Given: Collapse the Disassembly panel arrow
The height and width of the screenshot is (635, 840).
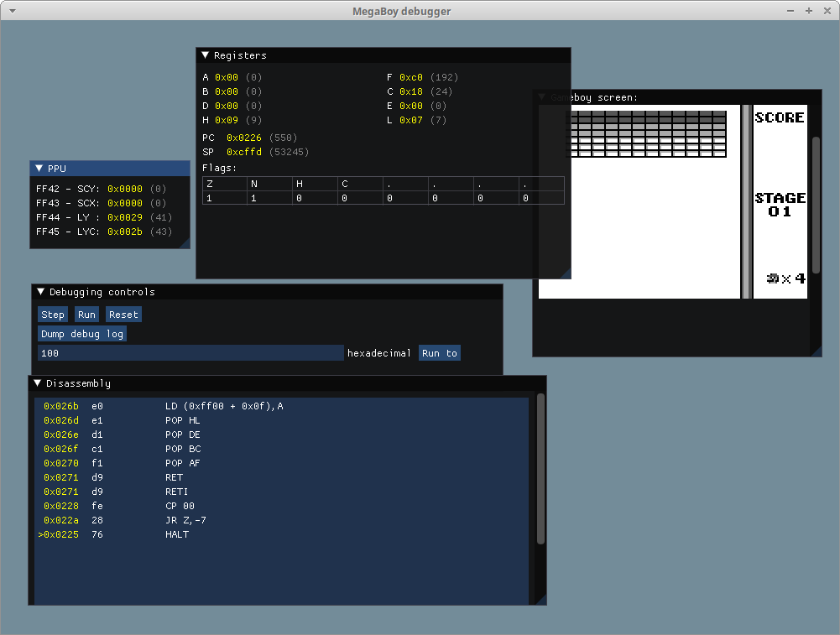Looking at the screenshot, I should [38, 383].
